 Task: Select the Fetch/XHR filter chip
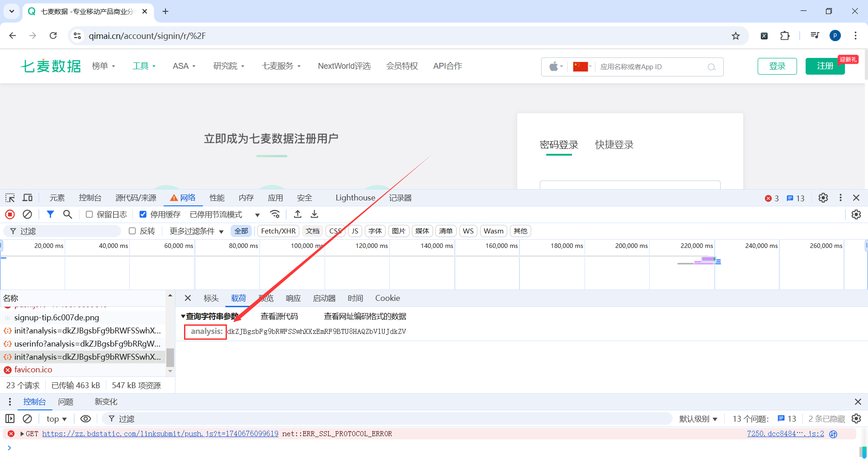point(278,231)
